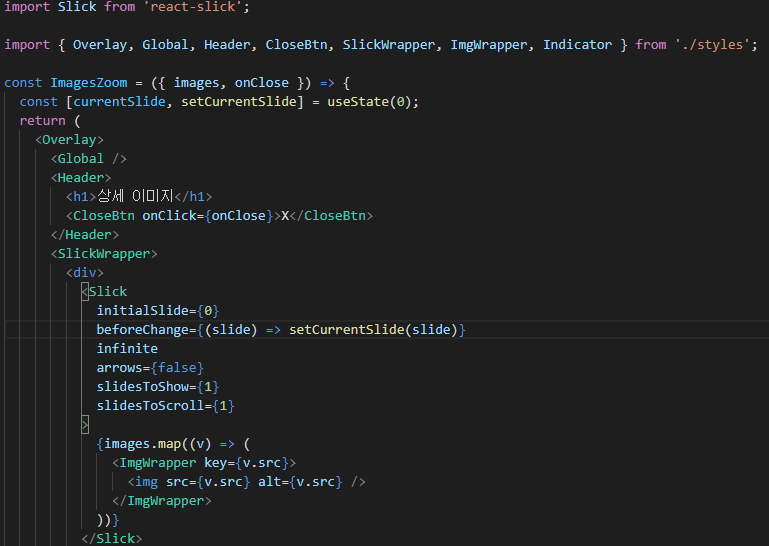Click the opening Header tag
The image size is (769, 546).
81,178
